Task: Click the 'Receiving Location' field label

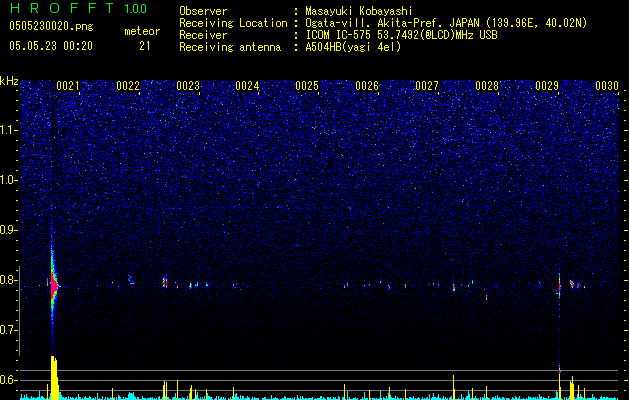Action: click(x=233, y=23)
